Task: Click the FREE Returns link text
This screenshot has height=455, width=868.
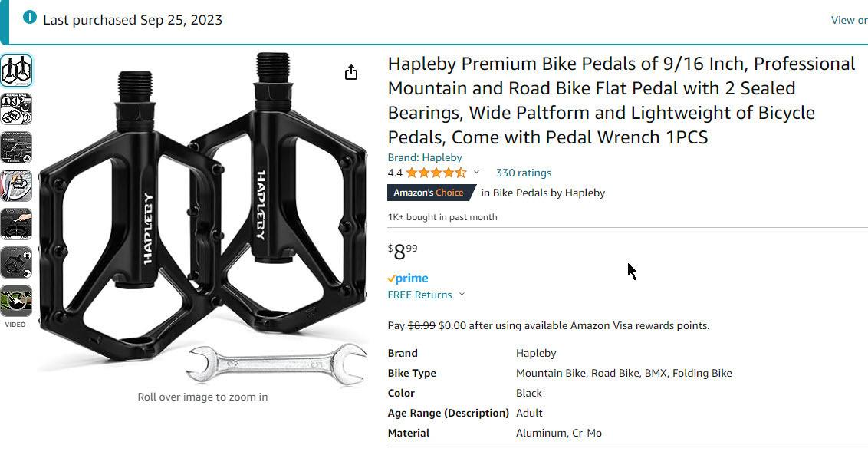Action: [x=419, y=295]
